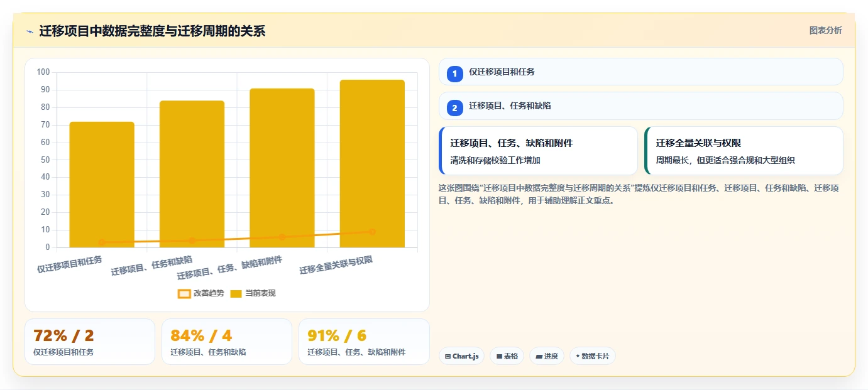Select the 迁移项目、任务和缺陷 list item
Image resolution: width=868 pixels, height=390 pixels.
click(x=640, y=106)
